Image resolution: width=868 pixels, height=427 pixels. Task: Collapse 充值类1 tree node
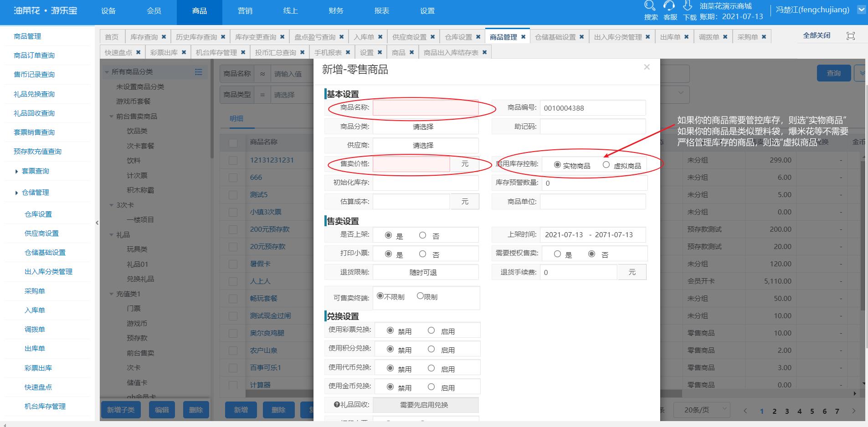(111, 294)
